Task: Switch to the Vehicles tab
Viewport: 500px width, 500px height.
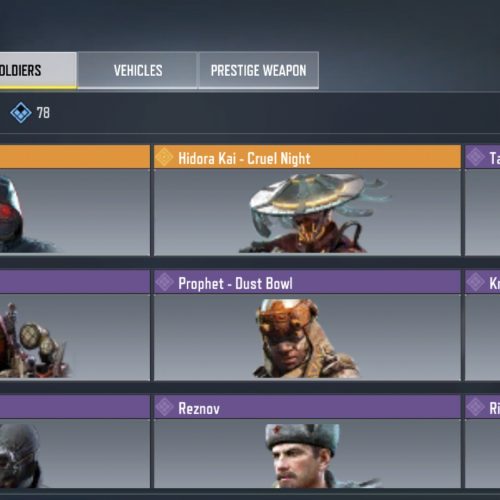Action: [x=138, y=70]
